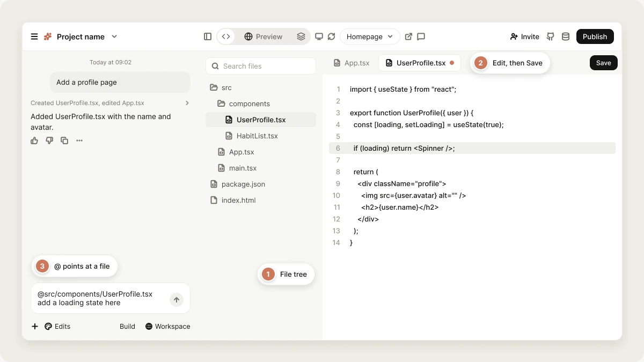Image resolution: width=644 pixels, height=362 pixels.
Task: Click 'Created UserProfile.tsx, edited App.tsx' text
Action: pos(87,103)
